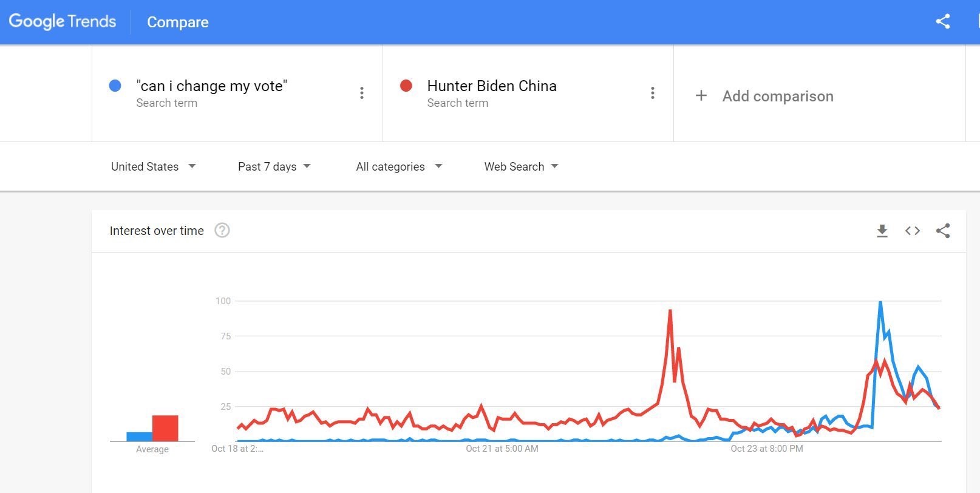980x493 pixels.
Task: Share the Interest over time chart
Action: [x=943, y=231]
